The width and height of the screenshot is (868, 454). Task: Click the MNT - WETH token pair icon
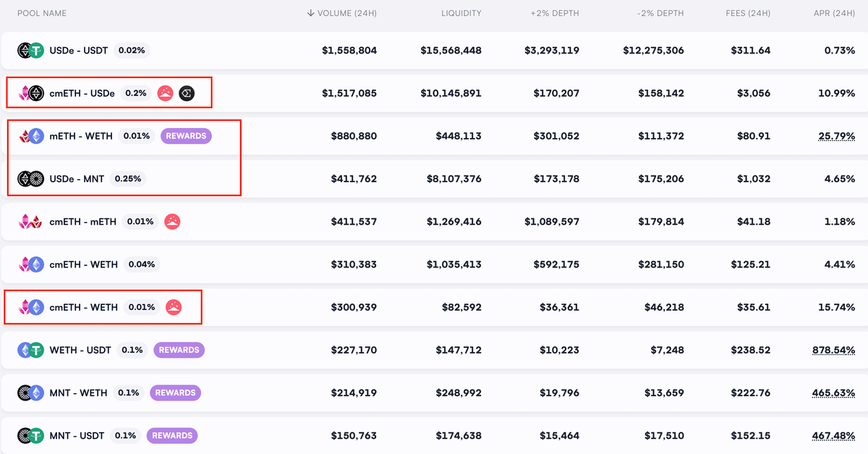pos(31,393)
